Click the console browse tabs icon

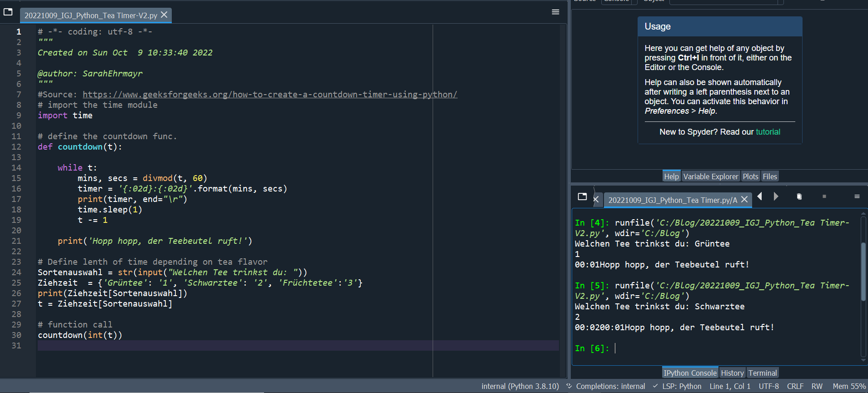(582, 196)
